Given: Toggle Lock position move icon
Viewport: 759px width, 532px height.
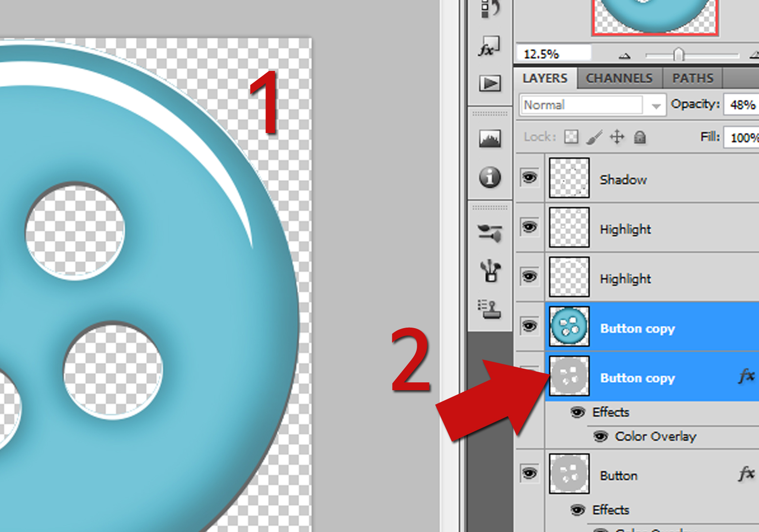Looking at the screenshot, I should pos(617,136).
